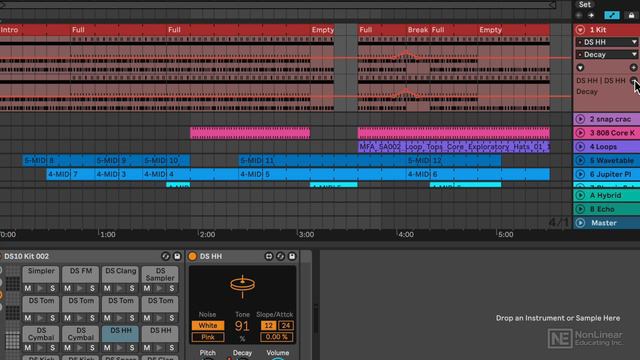Click the 4:00 mark on time ruler

[406, 235]
